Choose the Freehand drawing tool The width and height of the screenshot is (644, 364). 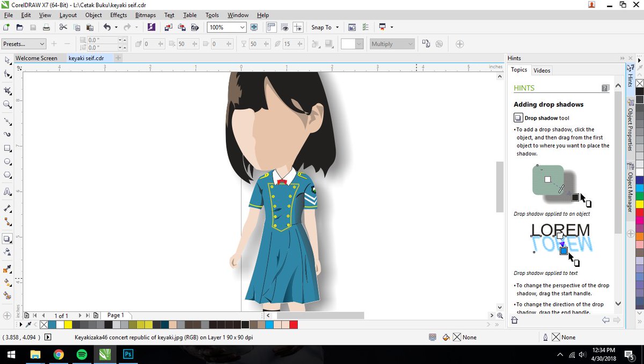point(8,121)
